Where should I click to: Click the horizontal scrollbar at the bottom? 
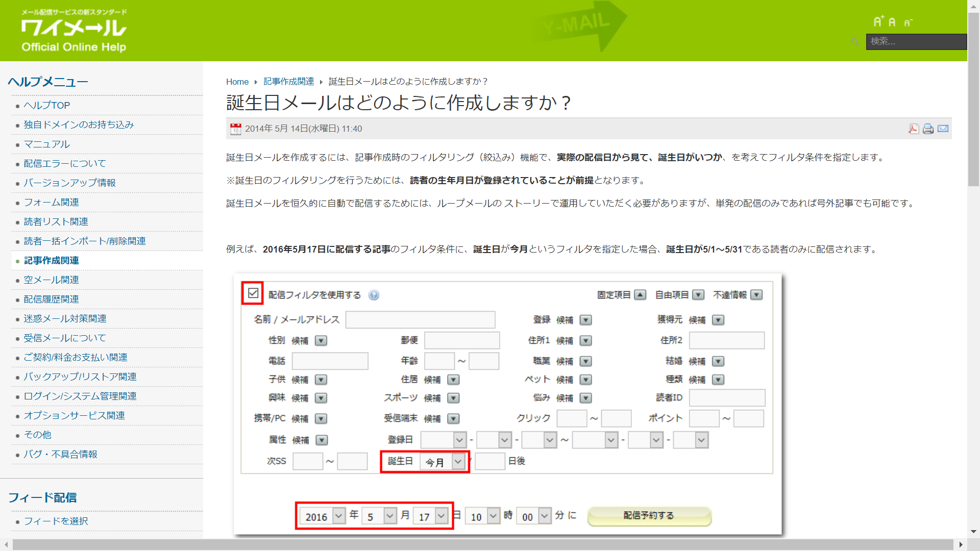[482, 545]
